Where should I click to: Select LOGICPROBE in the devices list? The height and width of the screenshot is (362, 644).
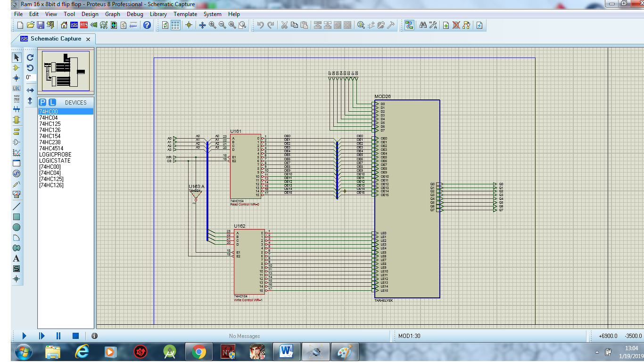click(66, 155)
